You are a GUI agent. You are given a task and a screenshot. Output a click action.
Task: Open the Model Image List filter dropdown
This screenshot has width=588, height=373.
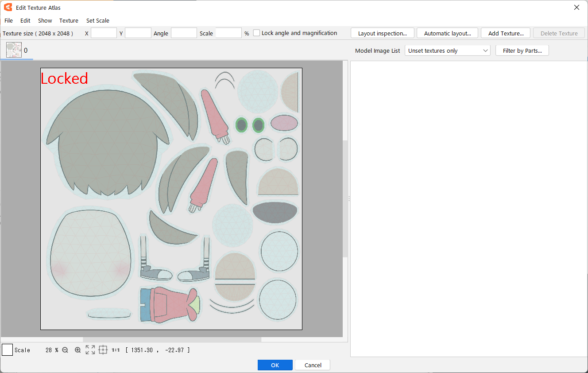pyautogui.click(x=447, y=51)
